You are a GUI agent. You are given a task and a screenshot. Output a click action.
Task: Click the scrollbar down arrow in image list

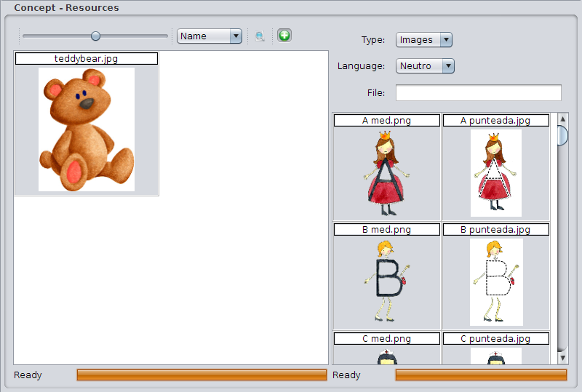562,358
